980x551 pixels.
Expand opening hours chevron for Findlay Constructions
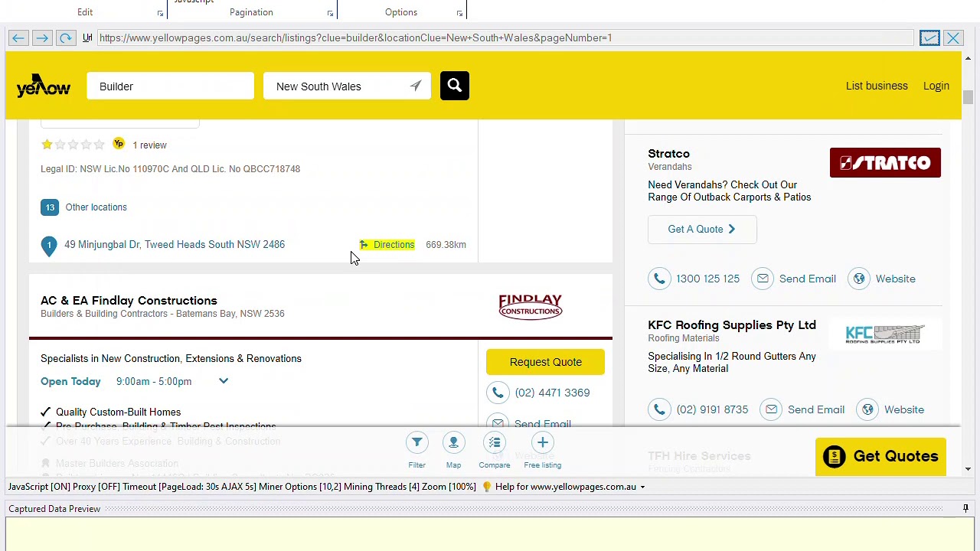[x=224, y=381]
